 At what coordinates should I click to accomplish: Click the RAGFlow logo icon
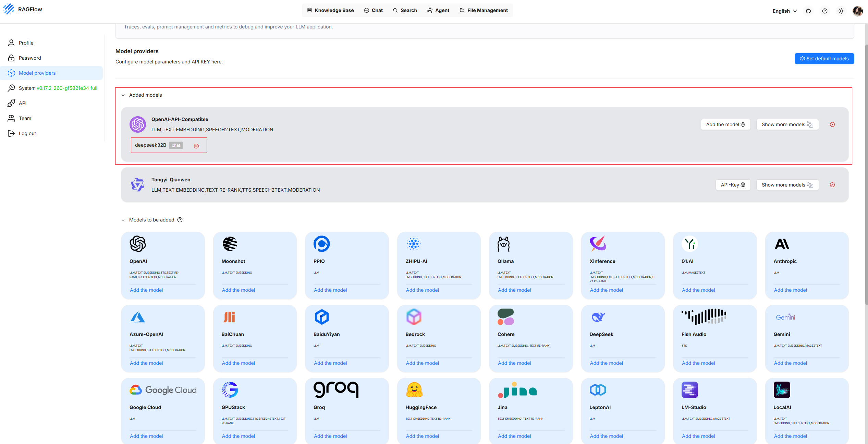(x=9, y=9)
